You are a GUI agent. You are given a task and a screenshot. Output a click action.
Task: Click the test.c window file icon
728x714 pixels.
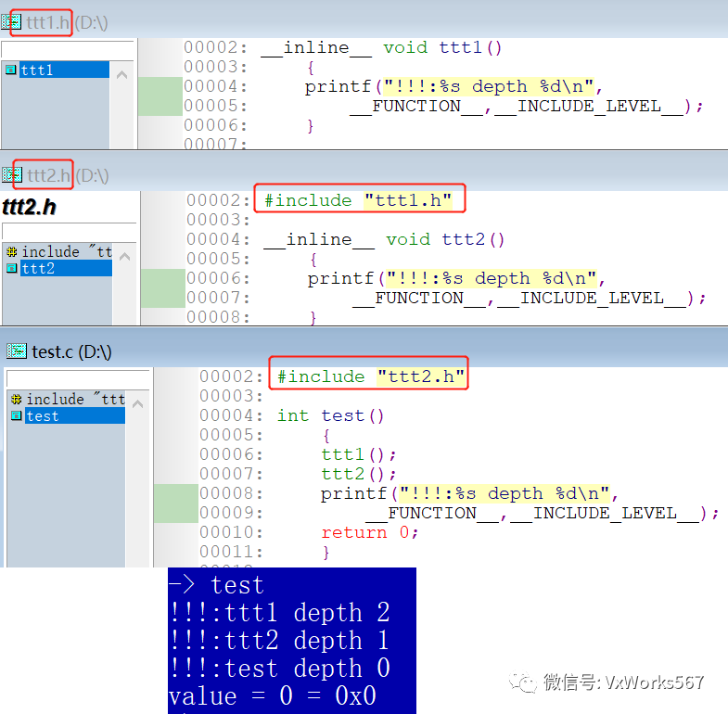tap(17, 351)
